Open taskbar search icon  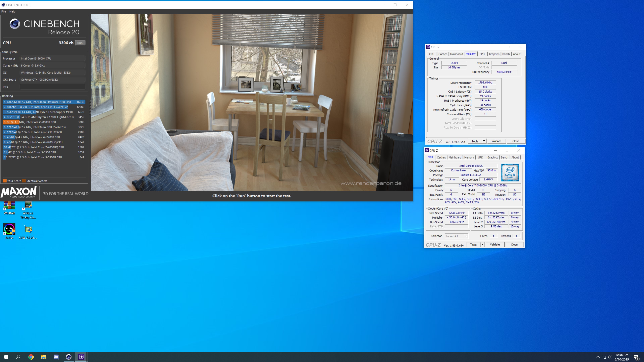click(x=18, y=357)
